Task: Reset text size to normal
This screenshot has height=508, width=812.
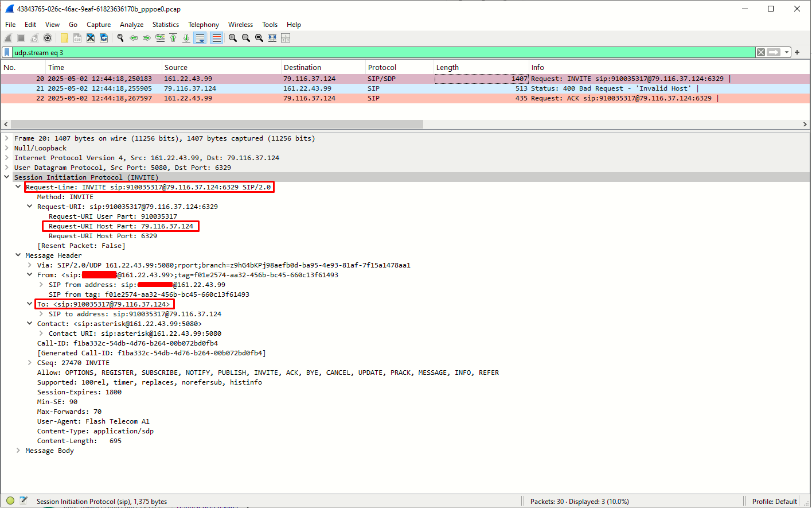Action: (x=259, y=38)
